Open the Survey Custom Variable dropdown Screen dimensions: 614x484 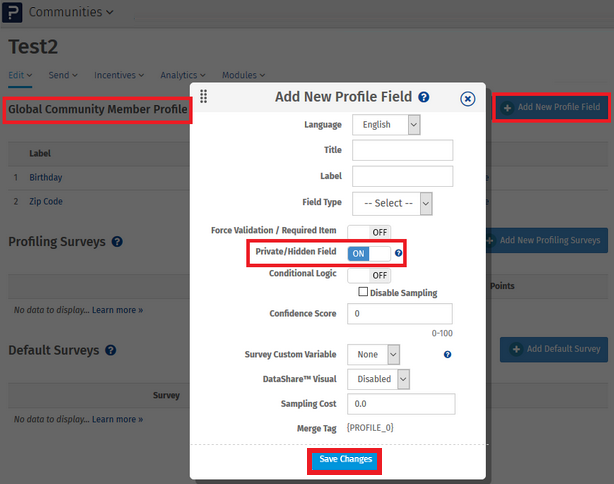(373, 354)
